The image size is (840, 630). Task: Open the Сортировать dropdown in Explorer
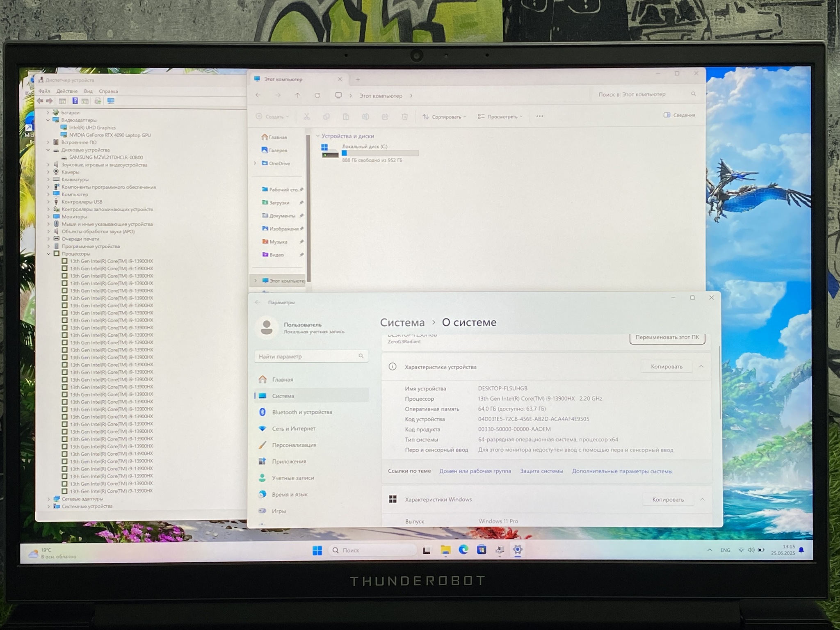pyautogui.click(x=445, y=117)
